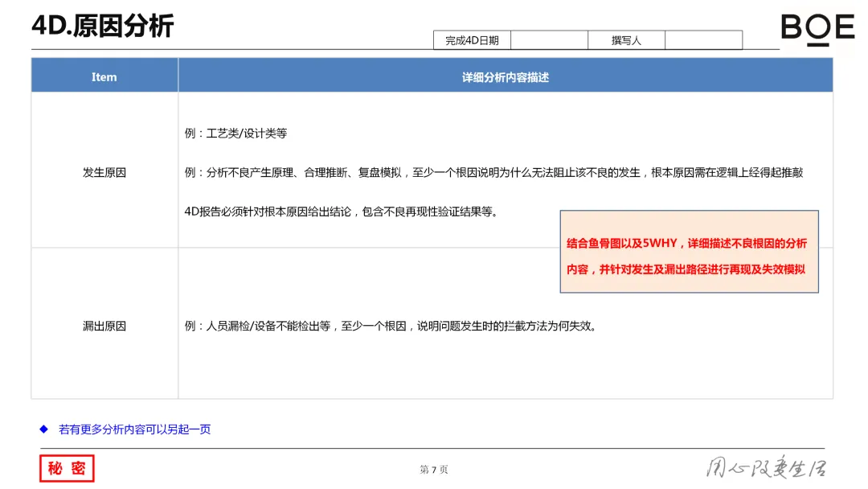Click the 完成4D日期 label cell
Image resolution: width=868 pixels, height=489 pixels.
[x=472, y=40]
